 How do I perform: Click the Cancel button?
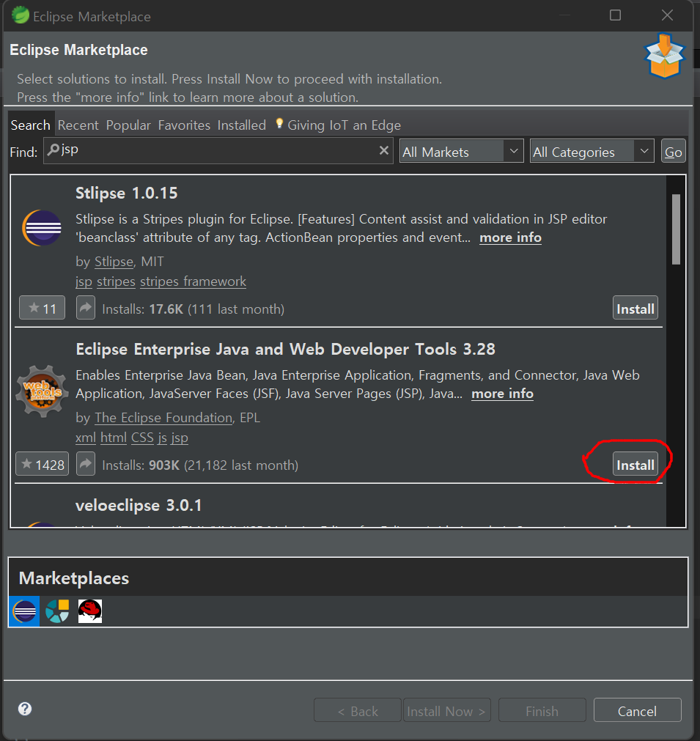point(637,710)
